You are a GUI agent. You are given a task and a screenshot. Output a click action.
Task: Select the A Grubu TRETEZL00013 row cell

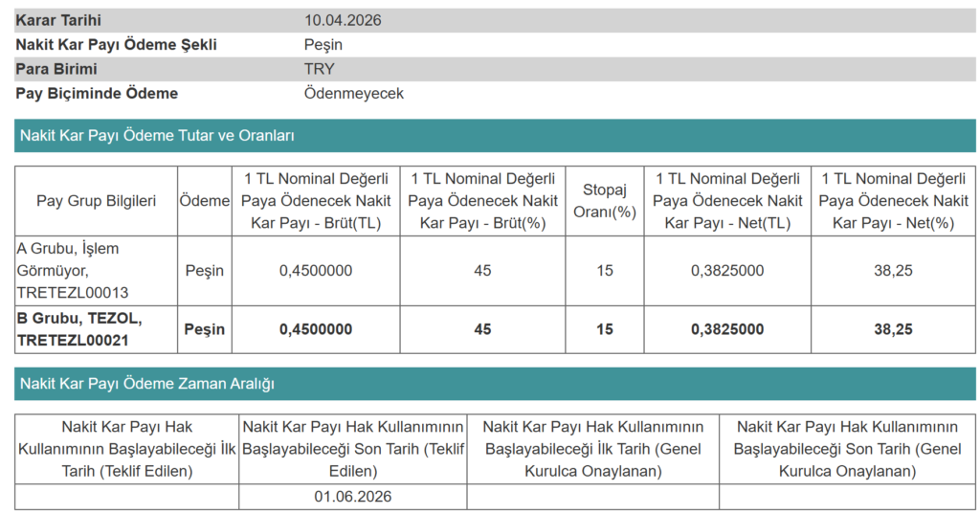[96, 270]
